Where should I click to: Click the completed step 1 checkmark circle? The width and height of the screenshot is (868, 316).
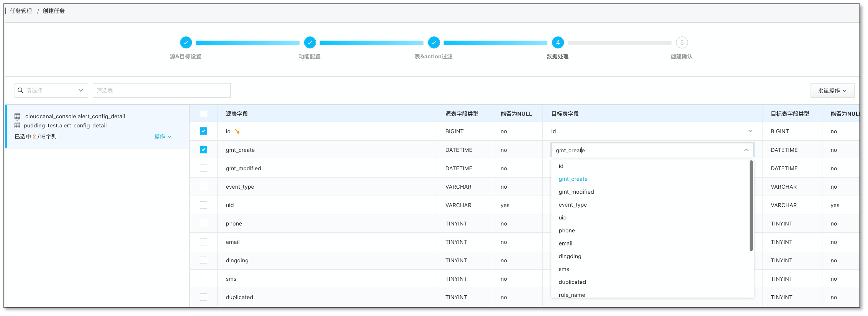(186, 43)
